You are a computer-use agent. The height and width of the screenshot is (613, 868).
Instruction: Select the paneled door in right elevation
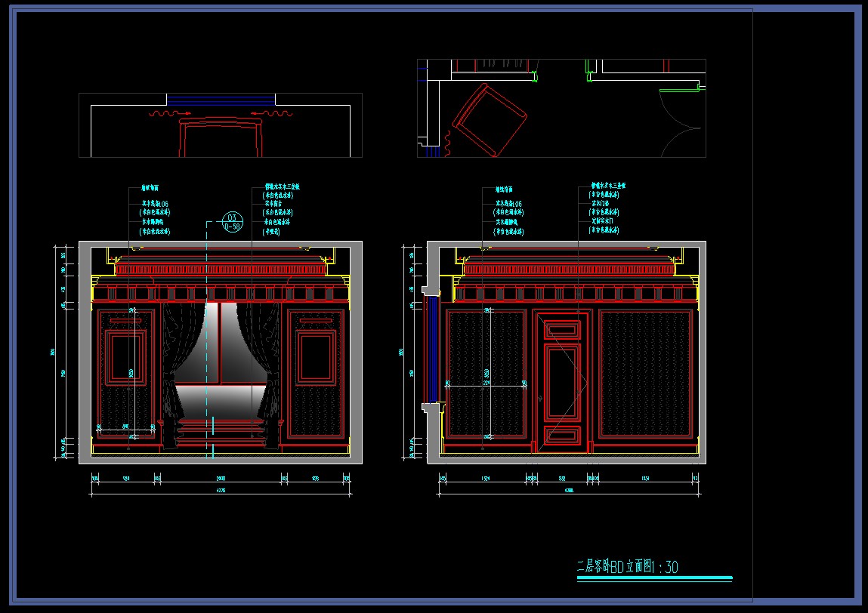click(x=563, y=381)
